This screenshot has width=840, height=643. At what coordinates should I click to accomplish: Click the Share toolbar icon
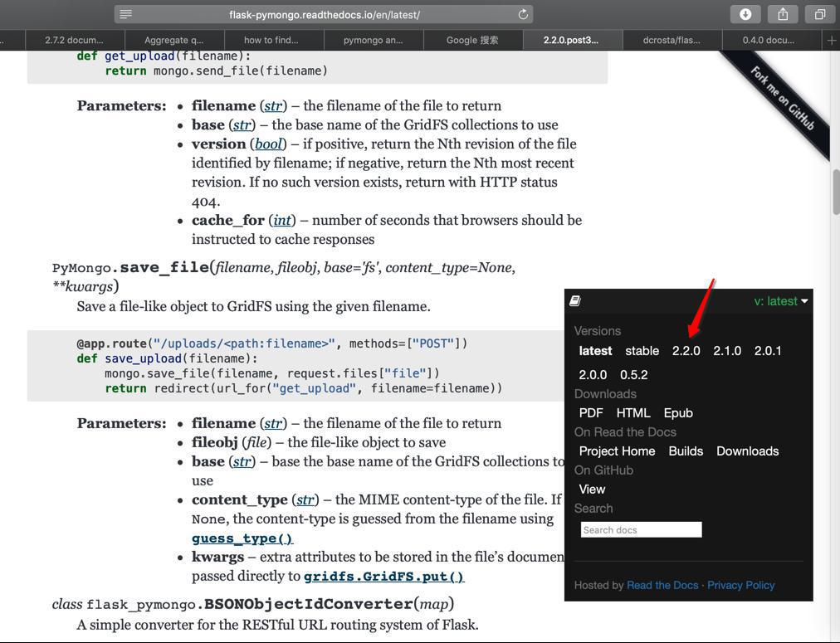click(x=783, y=14)
